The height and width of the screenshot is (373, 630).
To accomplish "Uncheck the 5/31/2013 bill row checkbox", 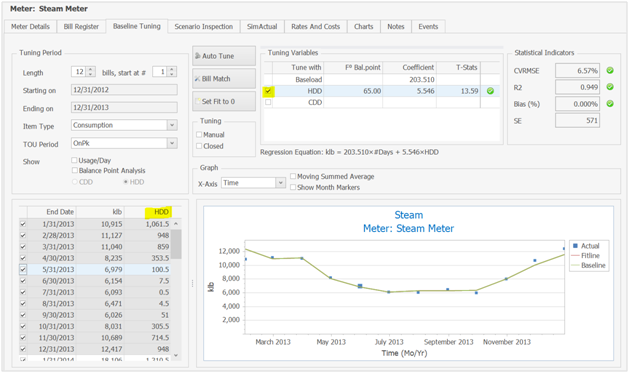I will [x=23, y=269].
